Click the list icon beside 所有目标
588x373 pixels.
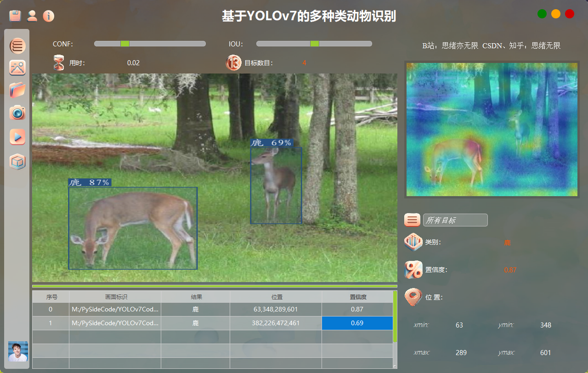412,220
